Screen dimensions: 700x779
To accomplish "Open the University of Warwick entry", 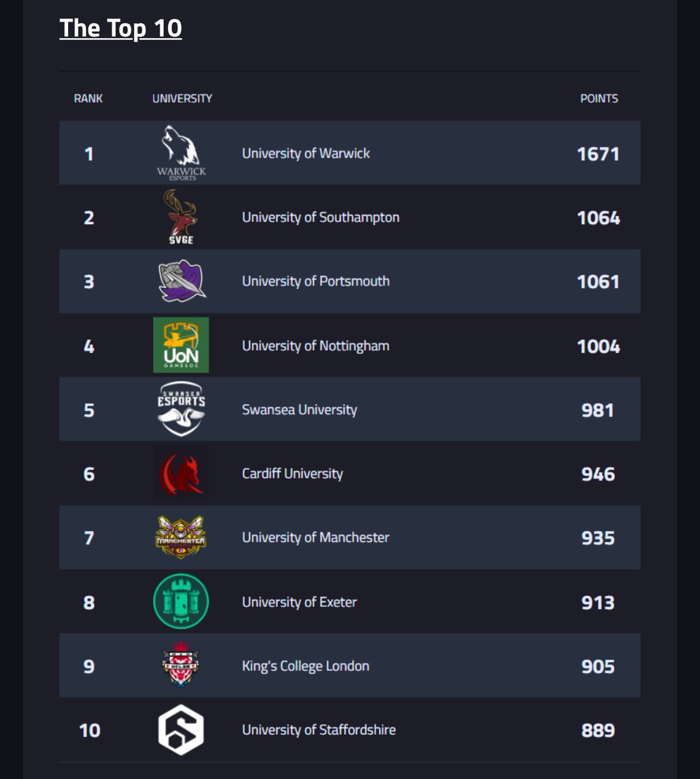I will click(x=305, y=153).
